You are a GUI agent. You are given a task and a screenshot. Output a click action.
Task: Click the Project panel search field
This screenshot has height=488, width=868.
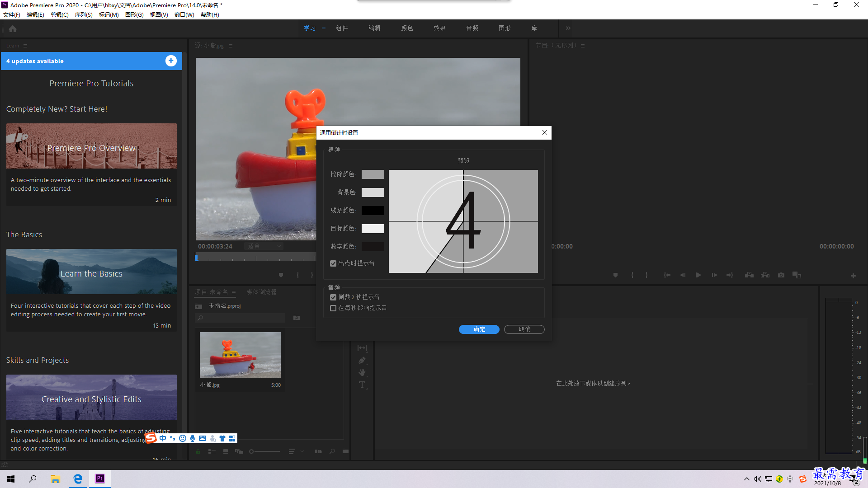click(x=241, y=318)
